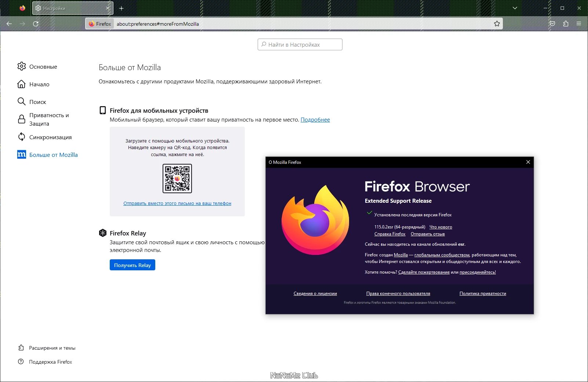
Task: Open the Что нового link in About dialog
Action: coord(441,227)
